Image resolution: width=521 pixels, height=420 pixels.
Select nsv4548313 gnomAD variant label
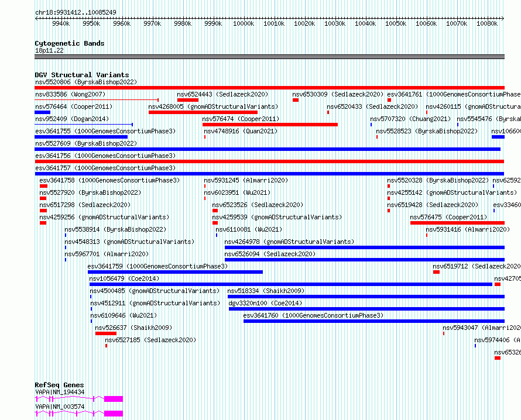tap(129, 242)
